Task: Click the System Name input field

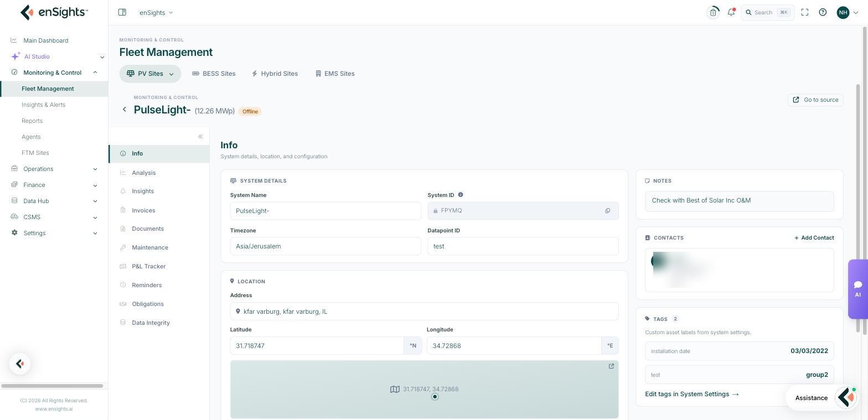Action: tap(325, 211)
